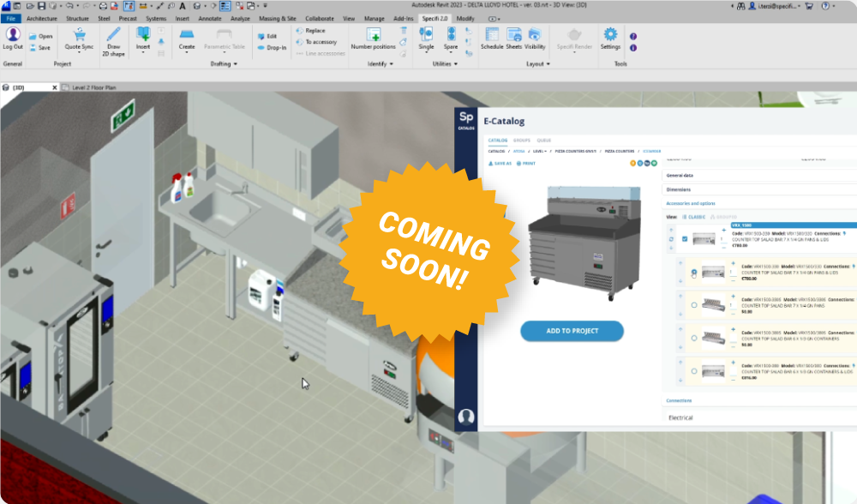Click Sp Catalog logo in sidebar
Image resolution: width=857 pixels, height=504 pixels.
tap(466, 120)
